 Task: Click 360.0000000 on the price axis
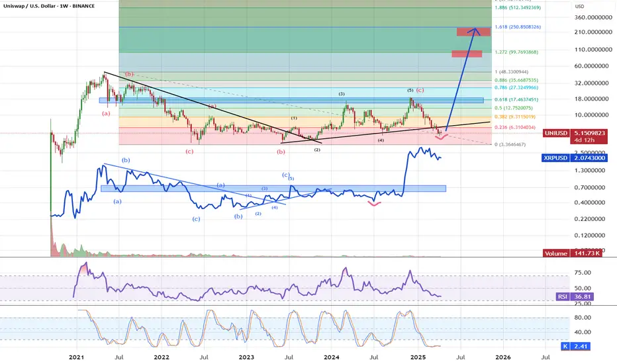pyautogui.click(x=593, y=18)
